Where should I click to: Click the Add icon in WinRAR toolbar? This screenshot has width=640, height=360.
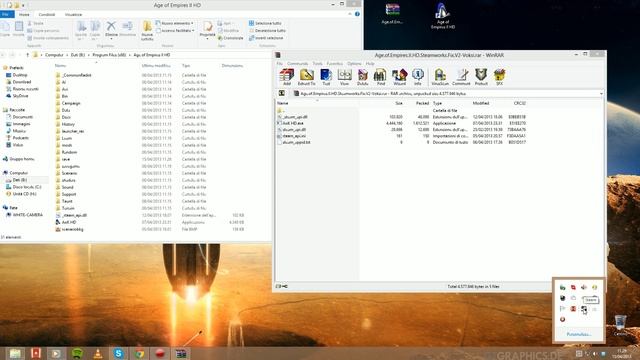coord(287,77)
